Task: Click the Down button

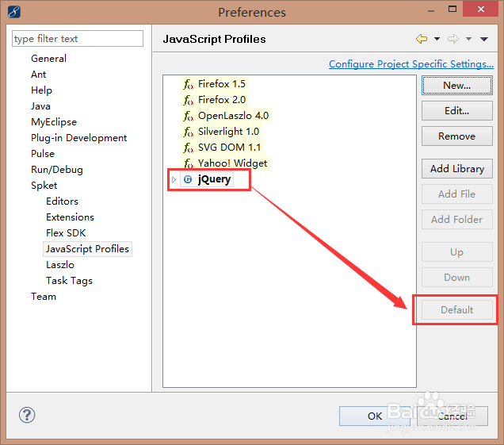Action: pyautogui.click(x=456, y=278)
